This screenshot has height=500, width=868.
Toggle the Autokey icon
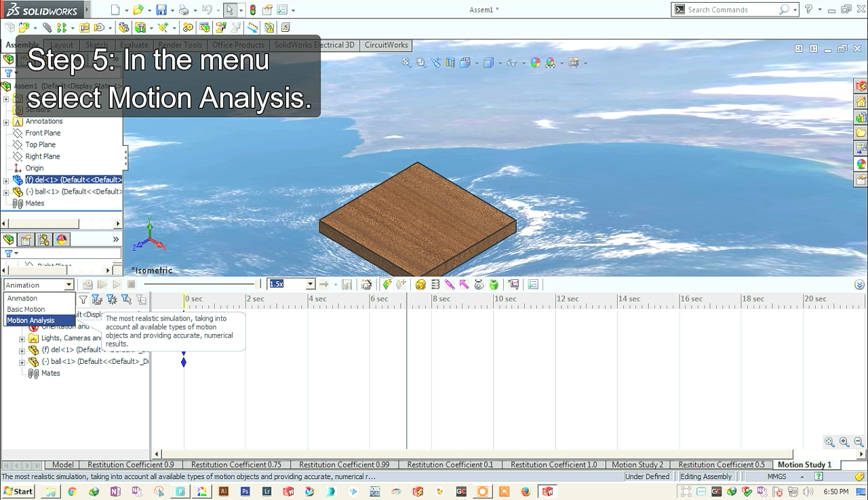point(387,285)
